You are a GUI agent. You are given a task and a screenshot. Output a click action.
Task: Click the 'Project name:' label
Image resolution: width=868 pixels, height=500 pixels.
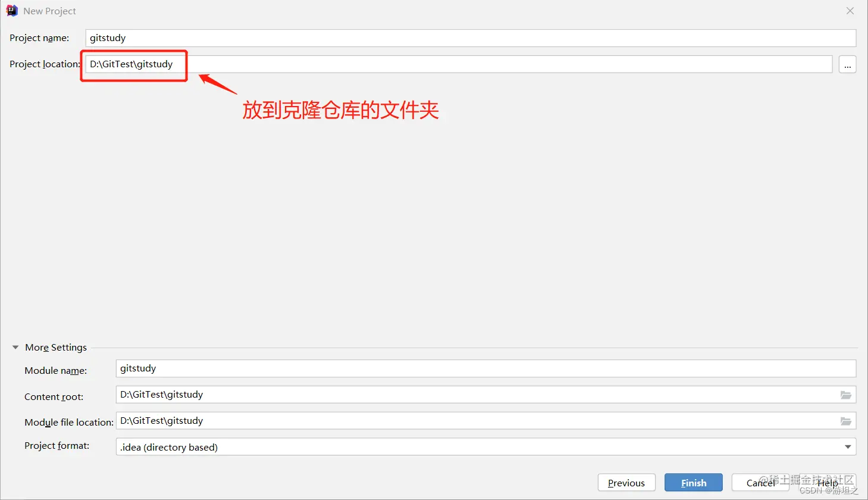[x=39, y=38]
